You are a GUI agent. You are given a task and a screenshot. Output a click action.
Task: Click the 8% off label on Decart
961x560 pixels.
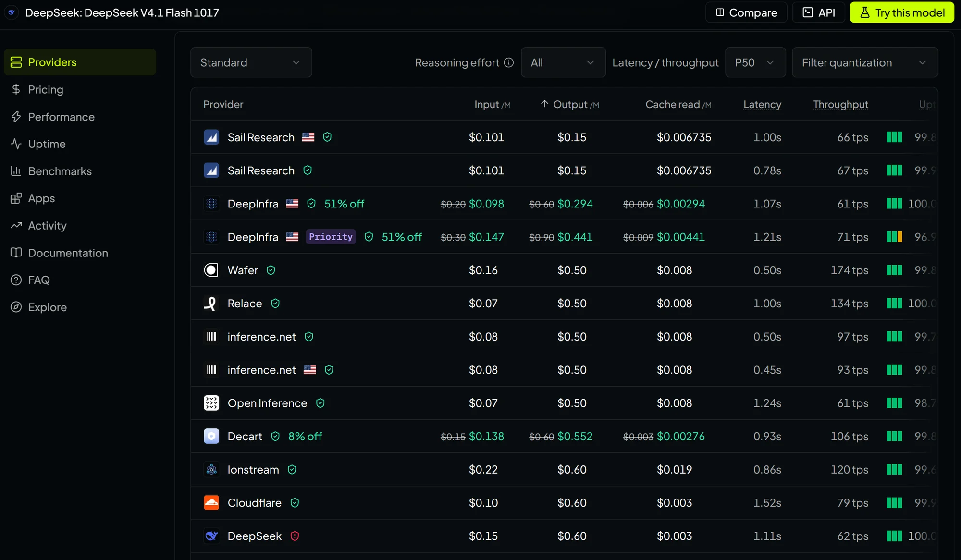tap(305, 436)
